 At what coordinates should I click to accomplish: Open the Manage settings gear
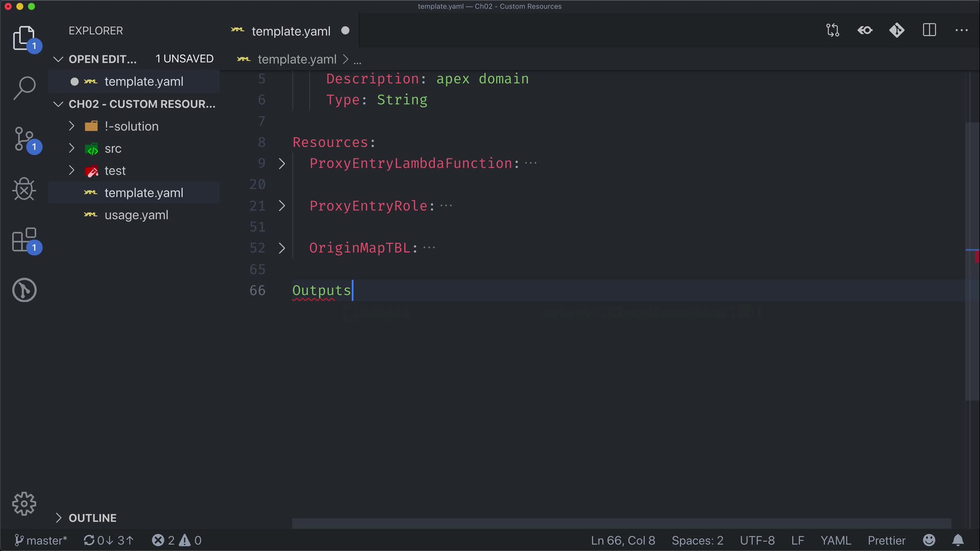[24, 504]
